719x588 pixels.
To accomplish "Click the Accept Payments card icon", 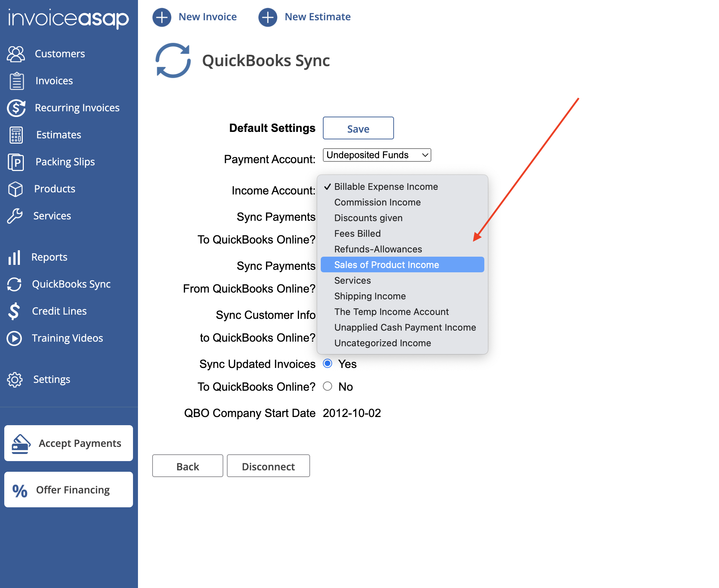I will pyautogui.click(x=21, y=444).
